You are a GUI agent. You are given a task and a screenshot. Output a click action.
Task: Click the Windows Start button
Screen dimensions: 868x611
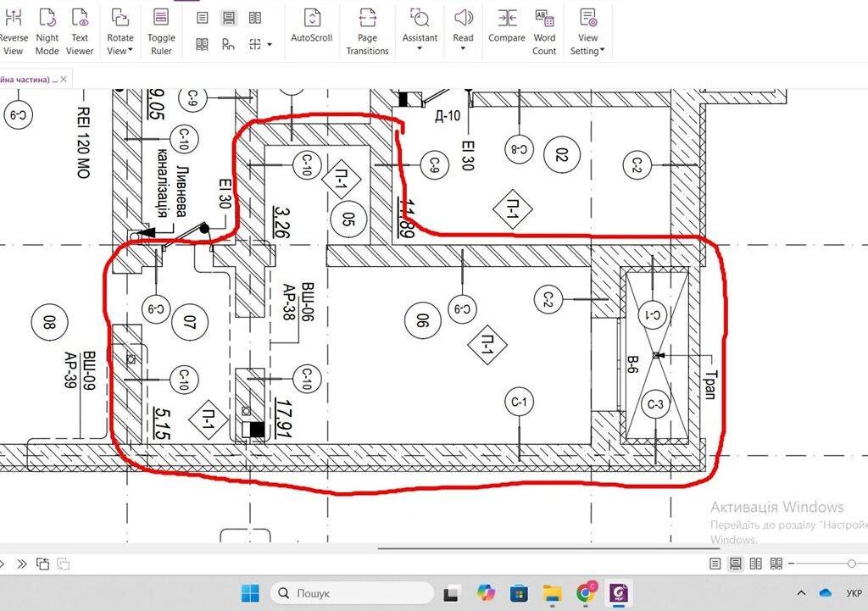pos(250,592)
